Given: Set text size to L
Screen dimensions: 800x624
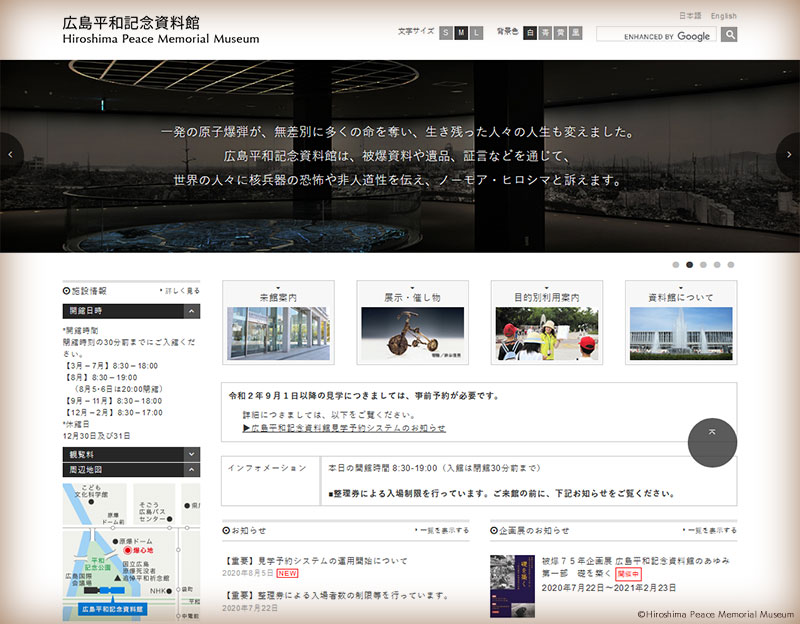Looking at the screenshot, I should click(x=476, y=33).
